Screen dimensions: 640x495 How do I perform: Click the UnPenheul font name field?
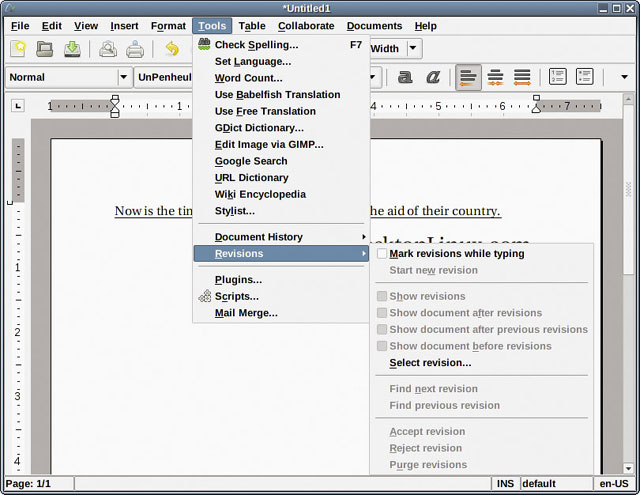[165, 77]
